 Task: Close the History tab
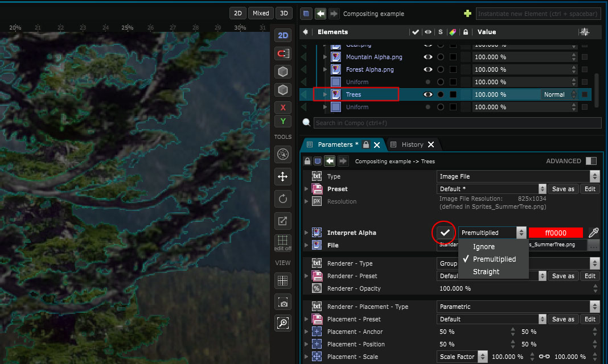tap(431, 144)
